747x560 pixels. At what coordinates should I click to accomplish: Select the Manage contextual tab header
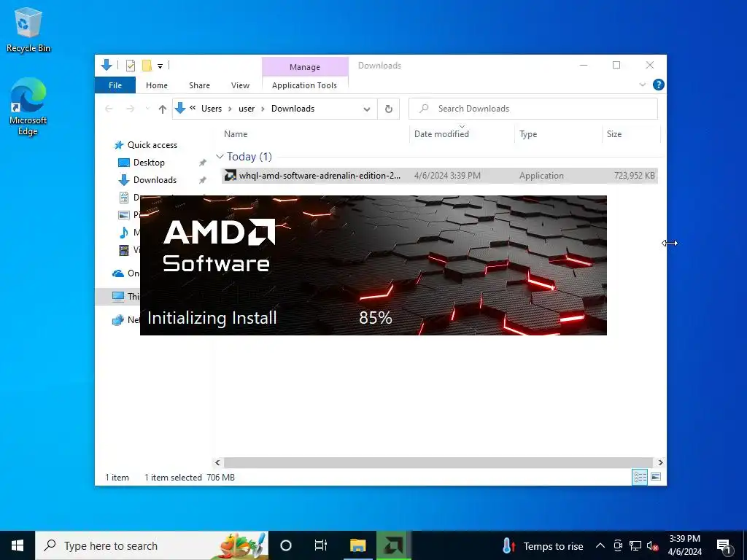(305, 67)
